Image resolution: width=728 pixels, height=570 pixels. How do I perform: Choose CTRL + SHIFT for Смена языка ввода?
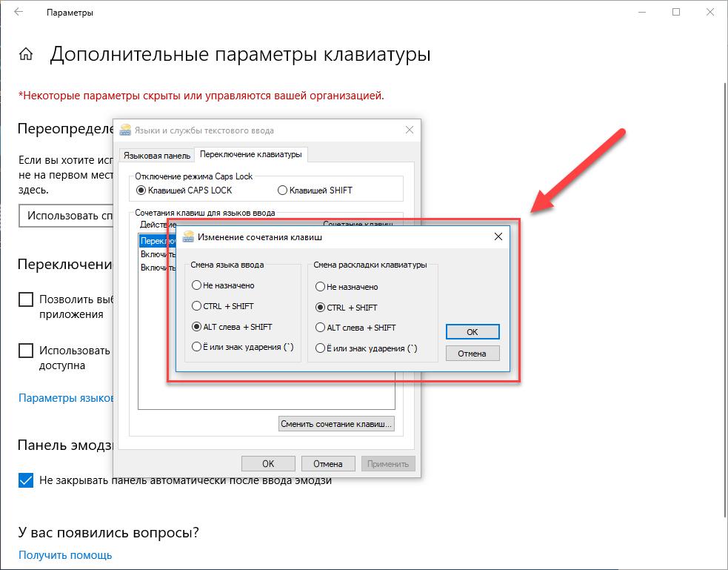pos(223,306)
